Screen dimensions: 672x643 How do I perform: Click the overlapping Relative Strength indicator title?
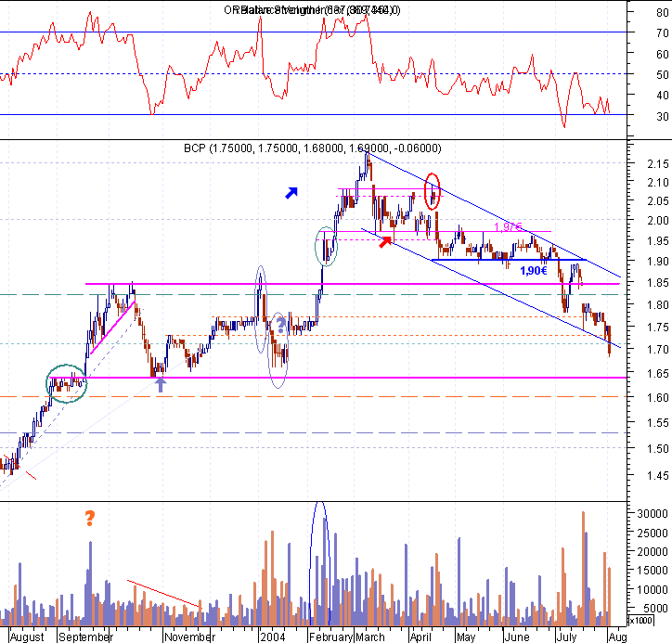(x=312, y=10)
